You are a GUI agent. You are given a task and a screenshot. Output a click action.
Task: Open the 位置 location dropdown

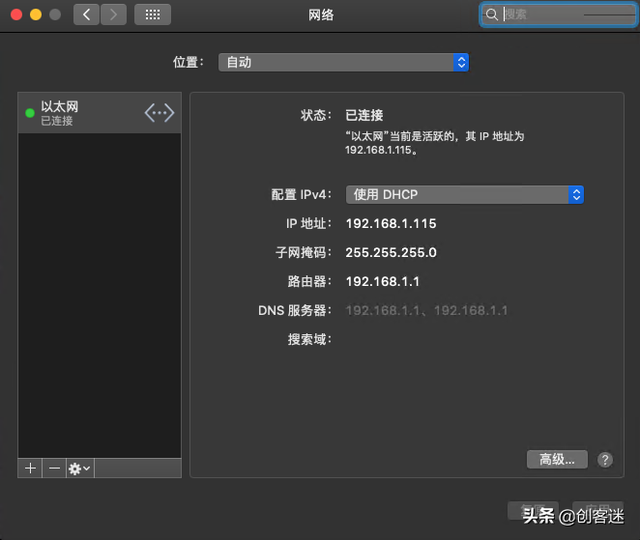pos(344,62)
